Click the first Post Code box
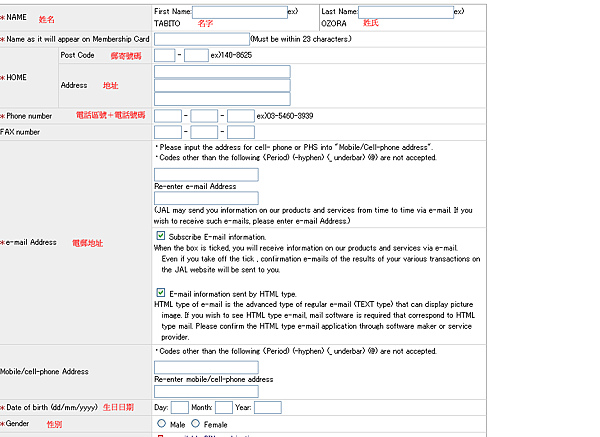 pos(165,55)
